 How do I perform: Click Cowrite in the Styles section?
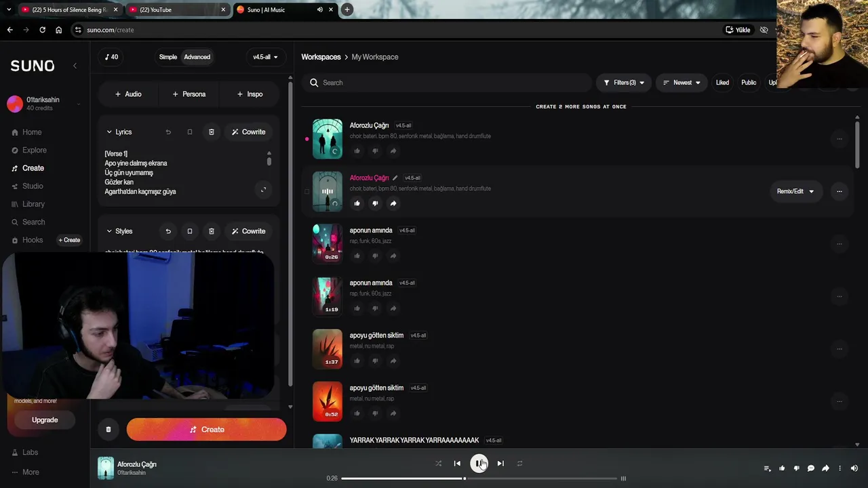(x=248, y=231)
